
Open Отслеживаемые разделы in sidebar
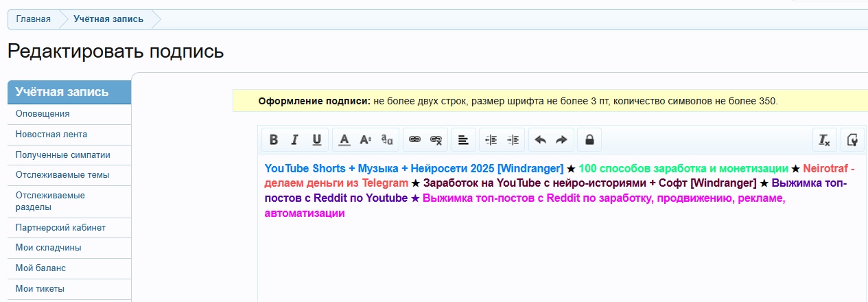tap(69, 201)
